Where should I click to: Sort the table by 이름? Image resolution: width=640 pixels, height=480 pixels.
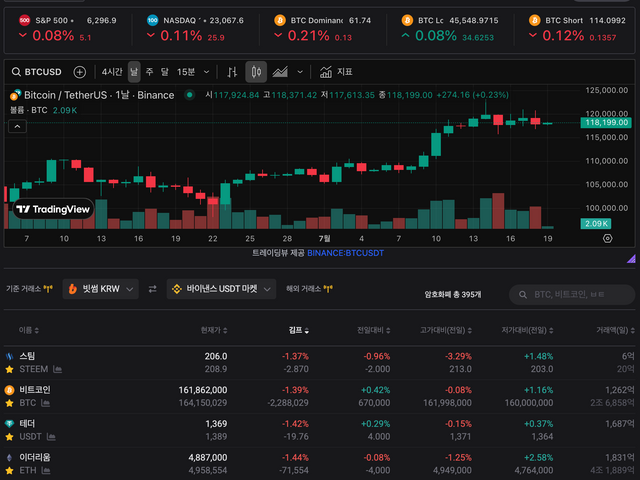(29, 330)
